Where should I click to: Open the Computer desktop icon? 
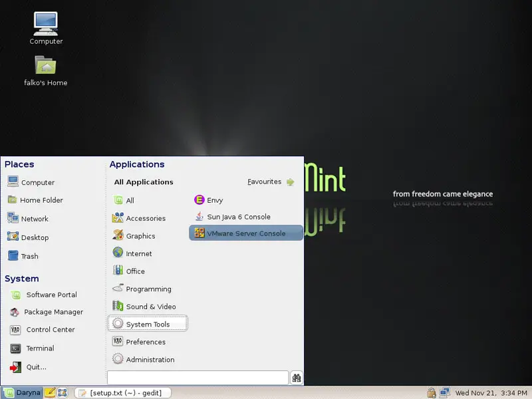[x=46, y=28]
